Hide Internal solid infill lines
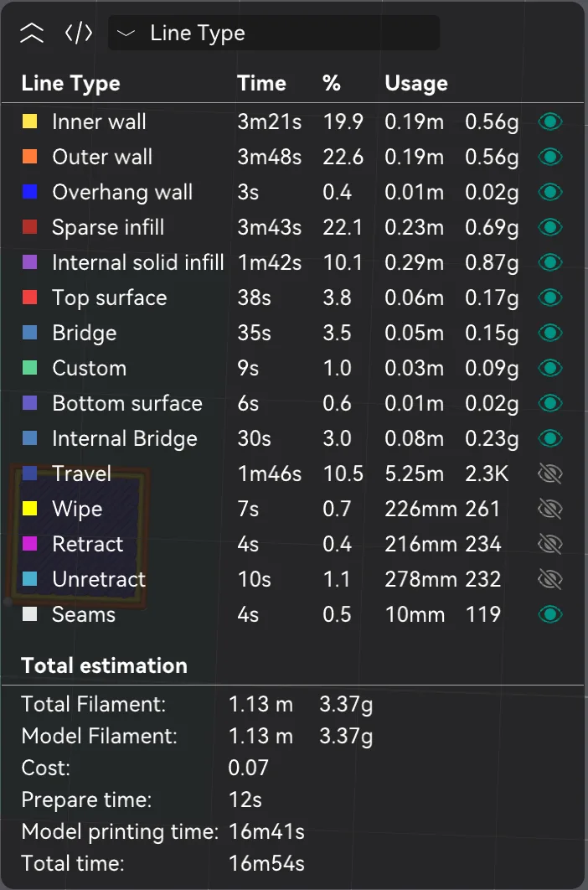This screenshot has height=890, width=588. (550, 262)
